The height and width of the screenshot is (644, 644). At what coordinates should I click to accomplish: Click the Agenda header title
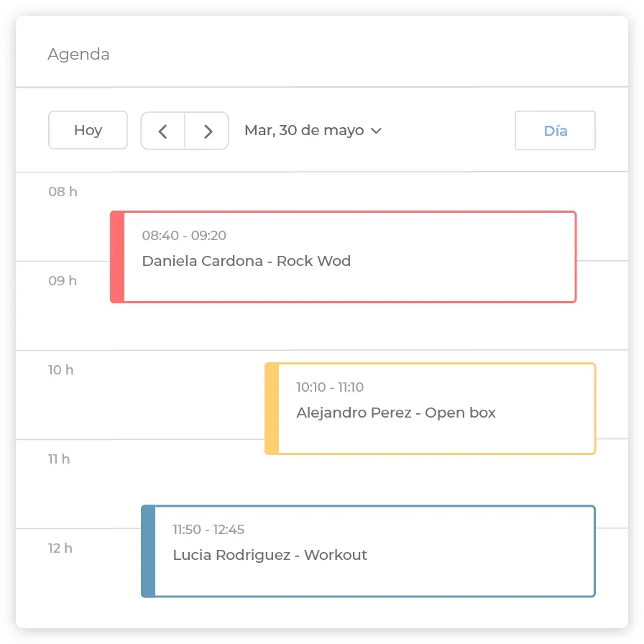tap(78, 54)
